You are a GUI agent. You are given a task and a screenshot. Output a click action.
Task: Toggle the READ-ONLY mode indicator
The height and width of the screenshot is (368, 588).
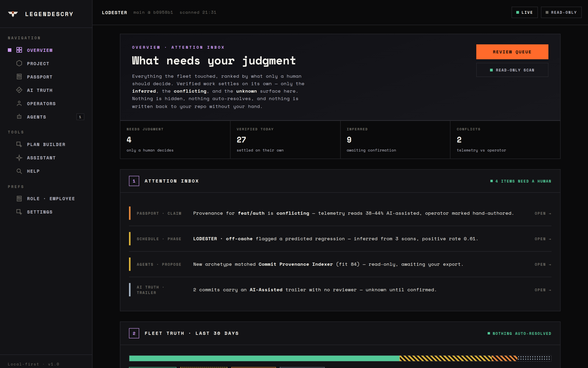[x=561, y=13]
